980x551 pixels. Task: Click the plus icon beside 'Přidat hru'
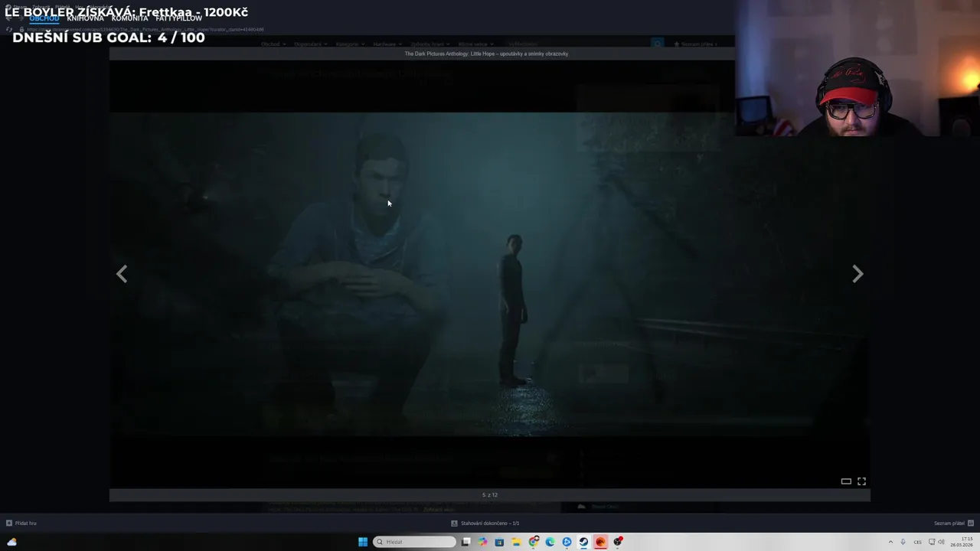(8, 523)
